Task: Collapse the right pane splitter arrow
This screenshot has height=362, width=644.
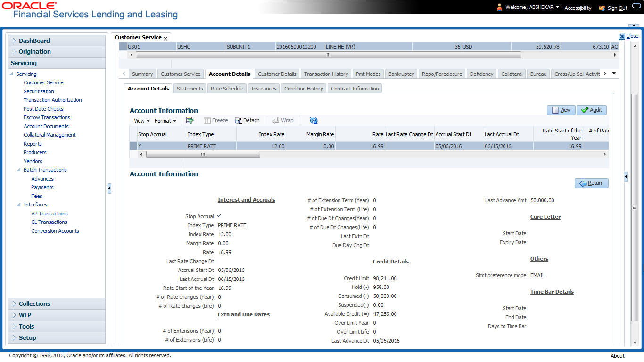Action: pos(626,176)
